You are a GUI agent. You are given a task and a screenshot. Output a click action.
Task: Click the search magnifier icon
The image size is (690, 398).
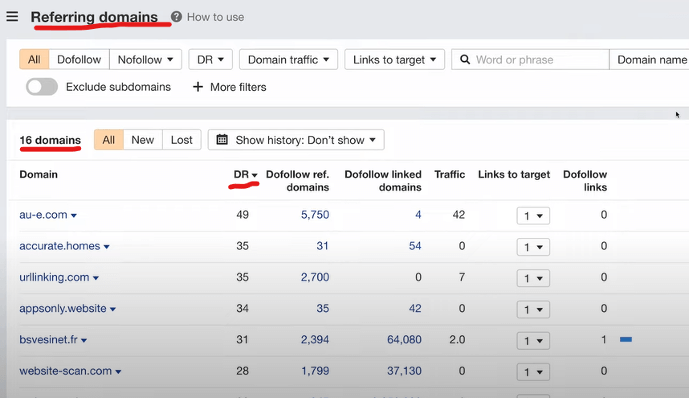point(465,59)
